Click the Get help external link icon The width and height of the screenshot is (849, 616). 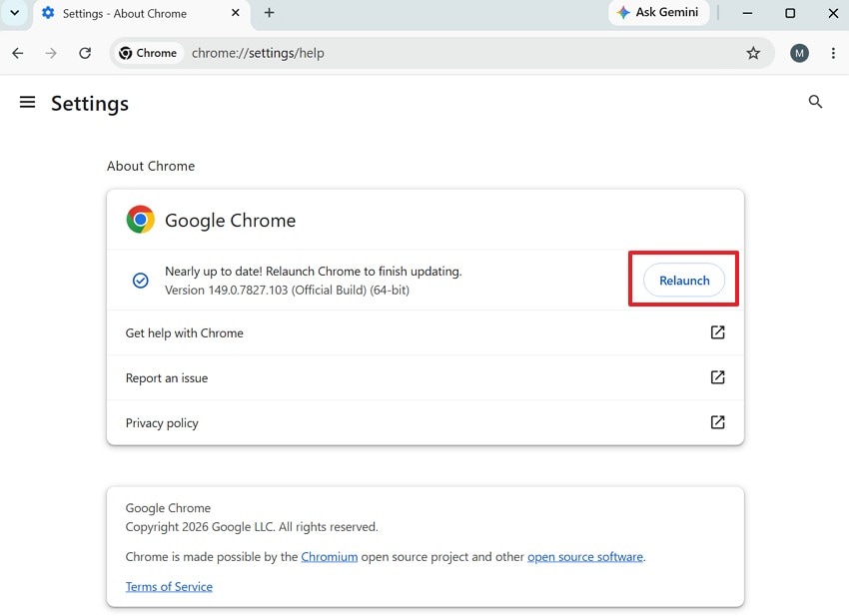pyautogui.click(x=717, y=332)
